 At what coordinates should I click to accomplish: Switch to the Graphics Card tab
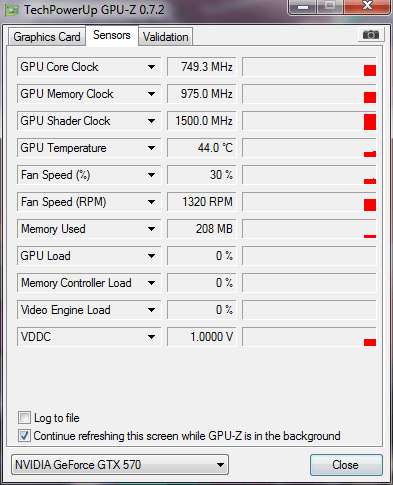click(x=47, y=37)
